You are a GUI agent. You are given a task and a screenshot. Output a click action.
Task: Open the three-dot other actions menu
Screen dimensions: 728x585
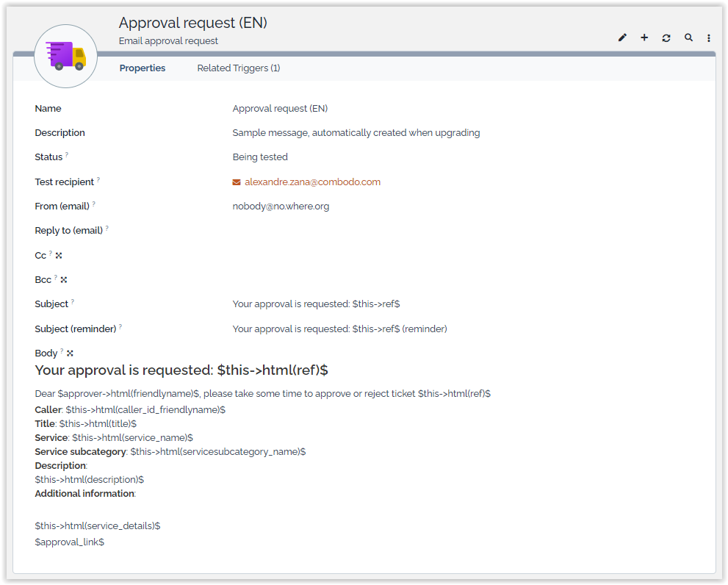(709, 37)
